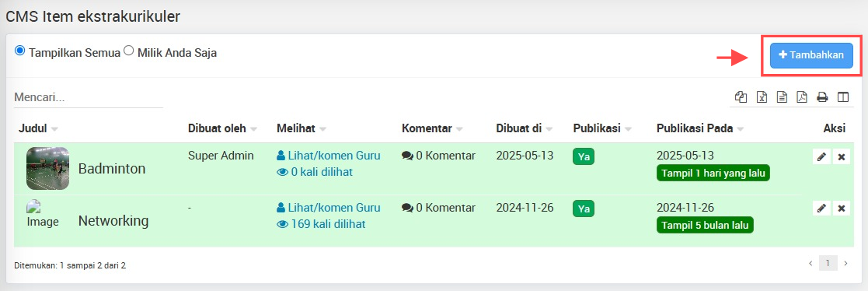The image size is (868, 291).
Task: Delete Networking item with X icon
Action: [842, 209]
